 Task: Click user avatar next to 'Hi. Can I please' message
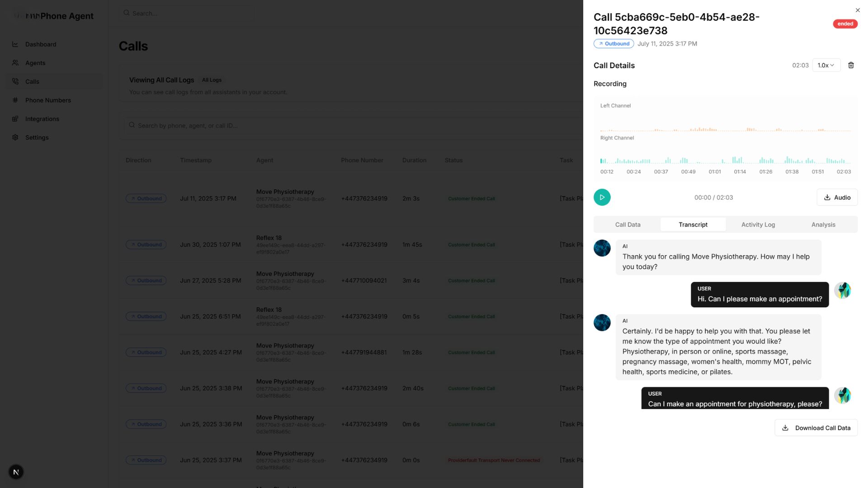pos(842,291)
